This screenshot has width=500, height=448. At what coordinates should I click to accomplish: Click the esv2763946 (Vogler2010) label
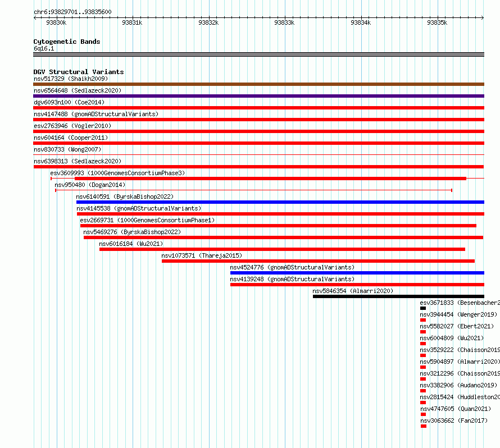(x=72, y=126)
